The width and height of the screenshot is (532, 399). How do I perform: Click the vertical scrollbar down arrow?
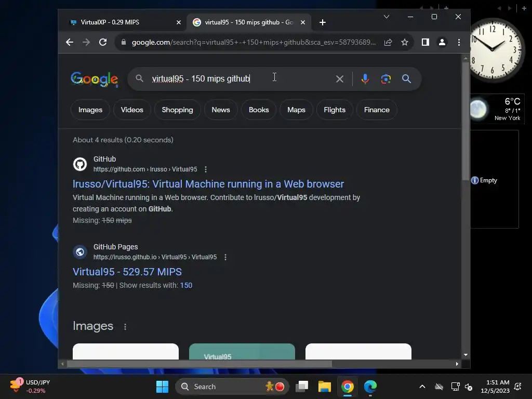pyautogui.click(x=465, y=355)
